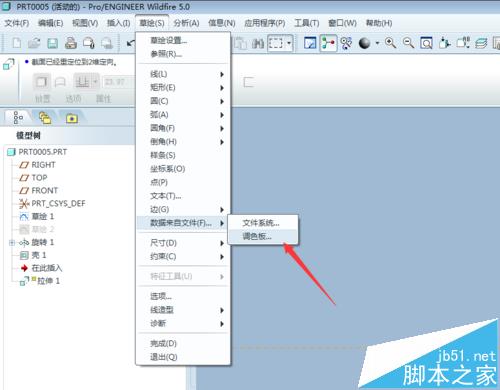Open the 文件(F) menu
Image resolution: width=500 pixels, height=390 pixels.
[x=17, y=23]
